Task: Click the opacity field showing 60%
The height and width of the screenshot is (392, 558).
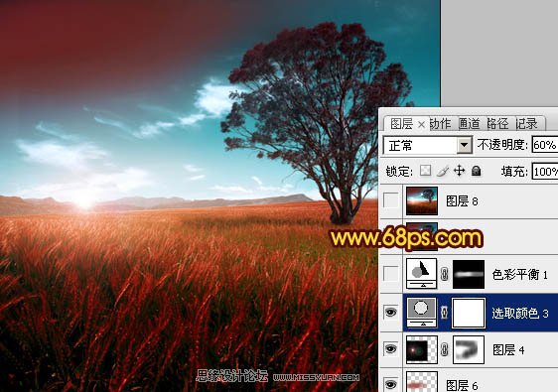Action: point(545,145)
